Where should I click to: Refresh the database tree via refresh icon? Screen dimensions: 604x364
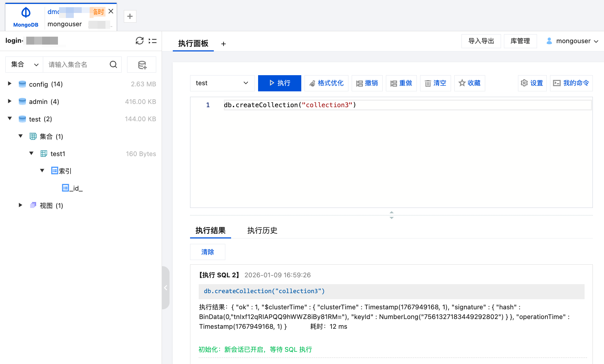tap(140, 41)
